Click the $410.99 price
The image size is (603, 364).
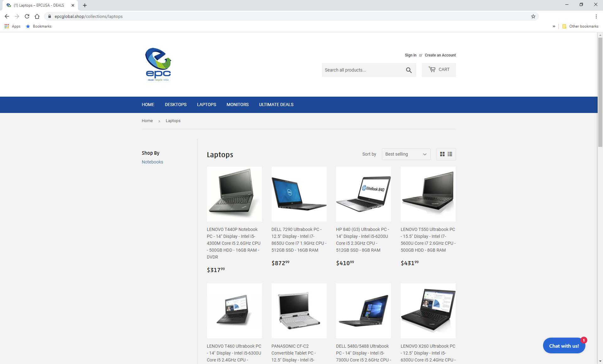(x=345, y=263)
